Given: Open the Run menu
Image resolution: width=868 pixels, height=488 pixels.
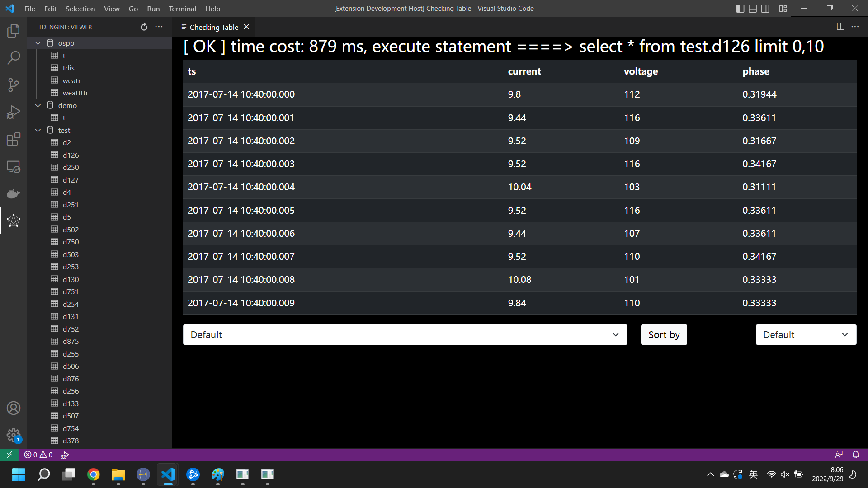Looking at the screenshot, I should [x=153, y=9].
